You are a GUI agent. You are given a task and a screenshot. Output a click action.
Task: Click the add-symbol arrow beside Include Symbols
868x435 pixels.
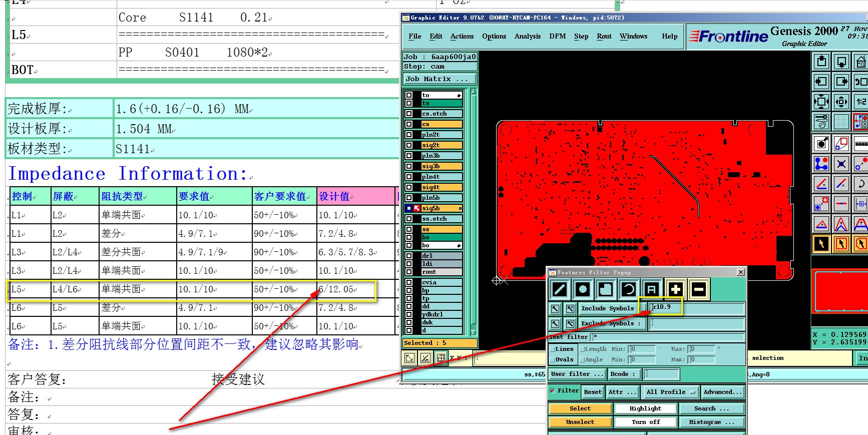coord(570,309)
